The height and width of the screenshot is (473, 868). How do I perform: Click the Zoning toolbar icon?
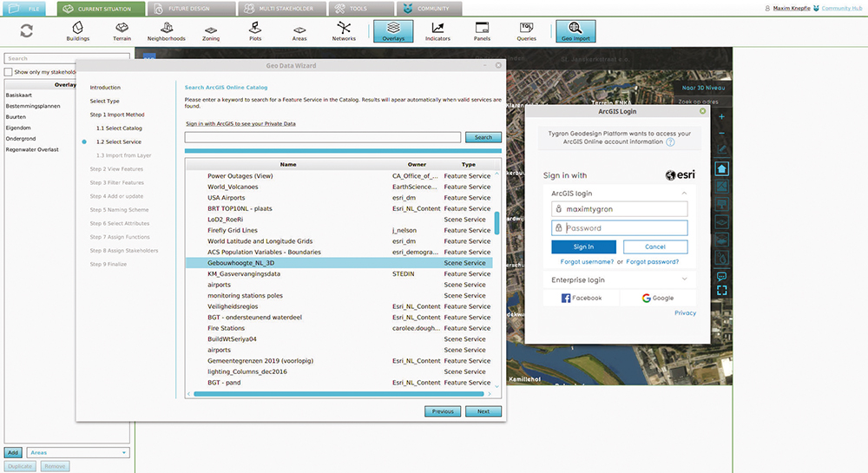(211, 30)
